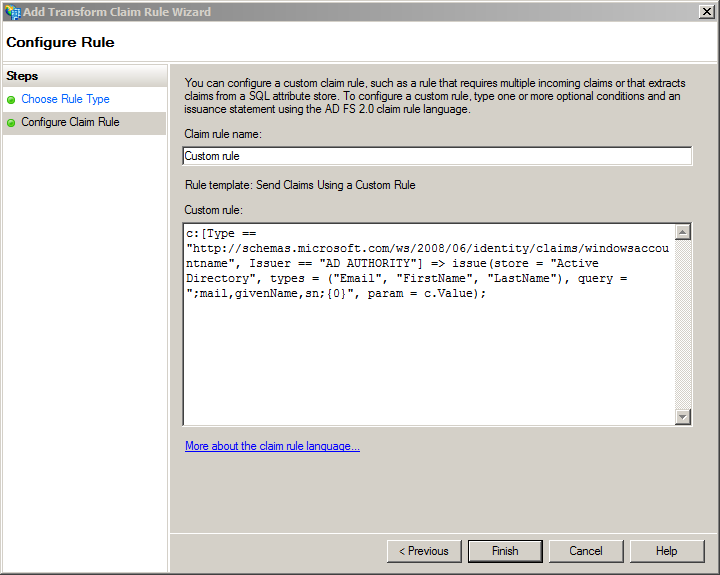
Task: Click the Rule template description text
Action: click(300, 185)
